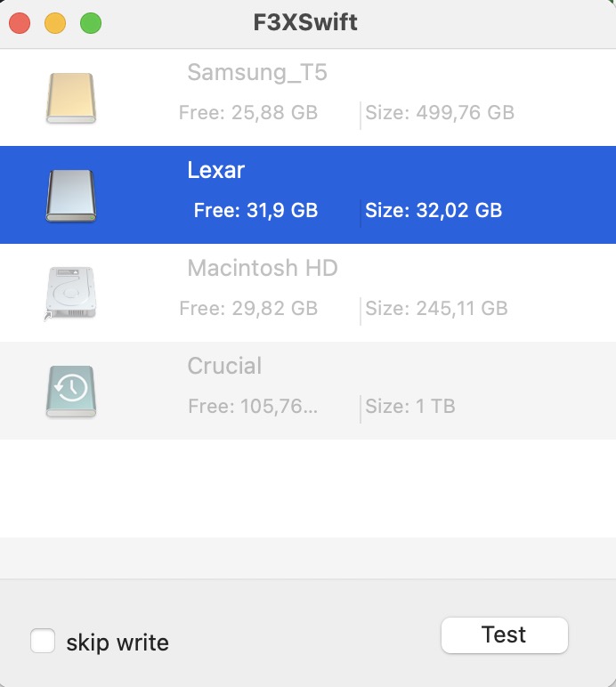Select the Macintosh HD volume name
The width and height of the screenshot is (616, 687).
coord(263,268)
